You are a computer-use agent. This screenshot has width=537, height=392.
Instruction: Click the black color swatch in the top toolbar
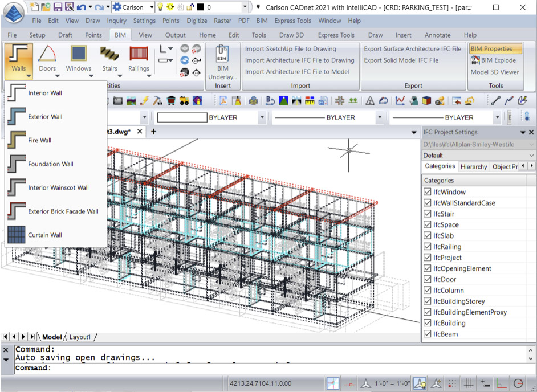pyautogui.click(x=201, y=7)
